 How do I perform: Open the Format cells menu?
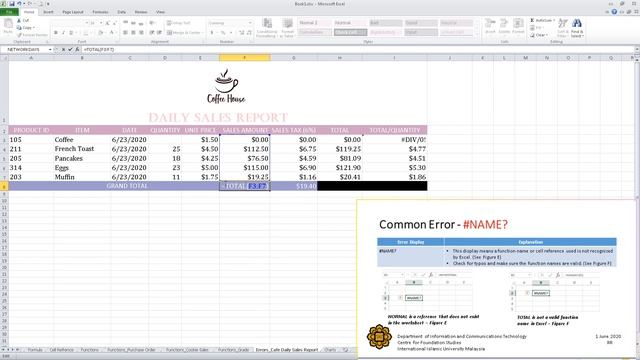[x=518, y=27]
